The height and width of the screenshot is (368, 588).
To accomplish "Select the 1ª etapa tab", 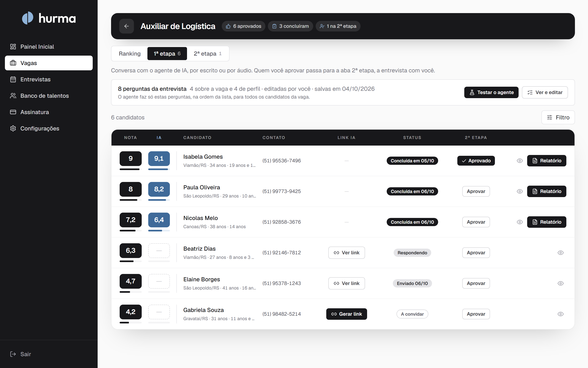I will (x=167, y=54).
